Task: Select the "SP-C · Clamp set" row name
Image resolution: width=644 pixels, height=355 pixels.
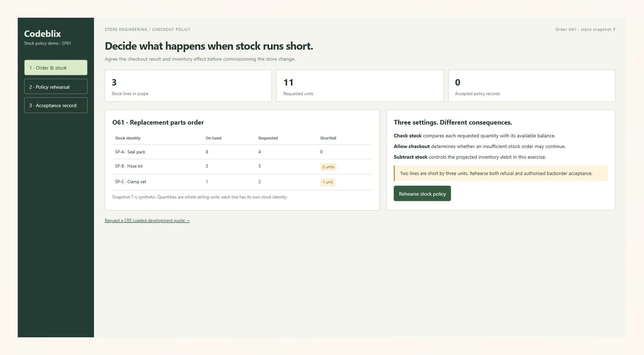Action: click(x=130, y=182)
